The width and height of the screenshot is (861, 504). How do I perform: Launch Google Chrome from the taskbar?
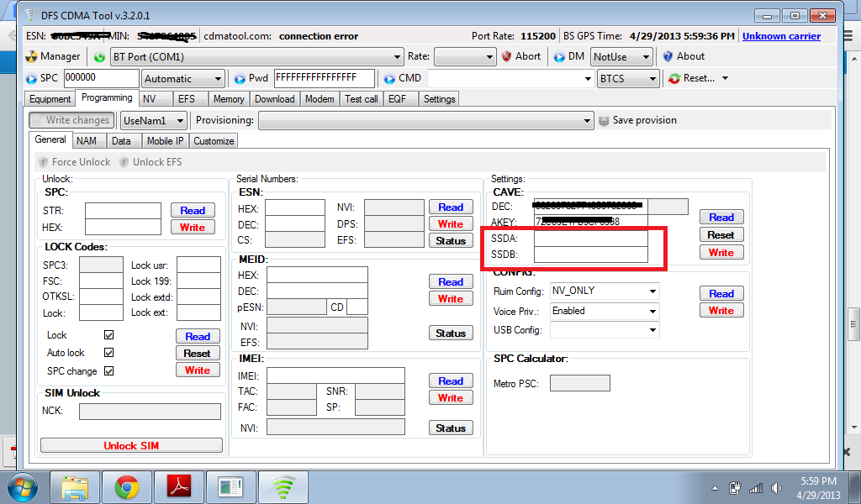click(127, 487)
